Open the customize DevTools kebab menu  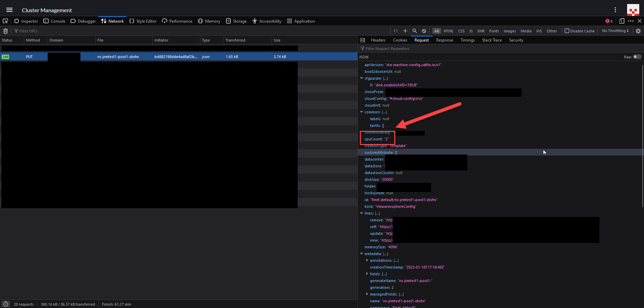tap(630, 21)
